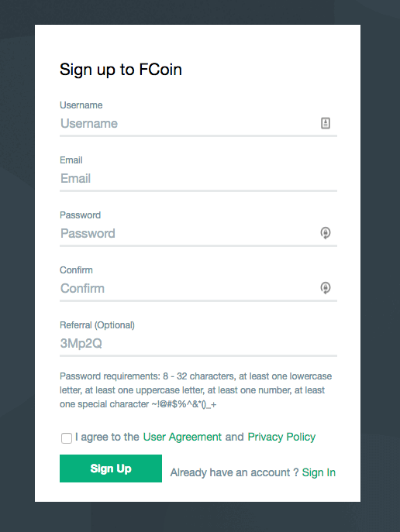Click the green Sign Up button
Image resolution: width=400 pixels, height=532 pixels.
point(111,469)
